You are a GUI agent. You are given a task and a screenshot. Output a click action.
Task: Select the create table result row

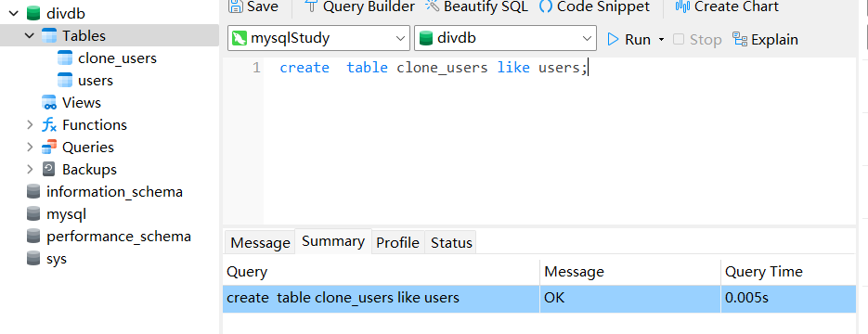click(539, 299)
